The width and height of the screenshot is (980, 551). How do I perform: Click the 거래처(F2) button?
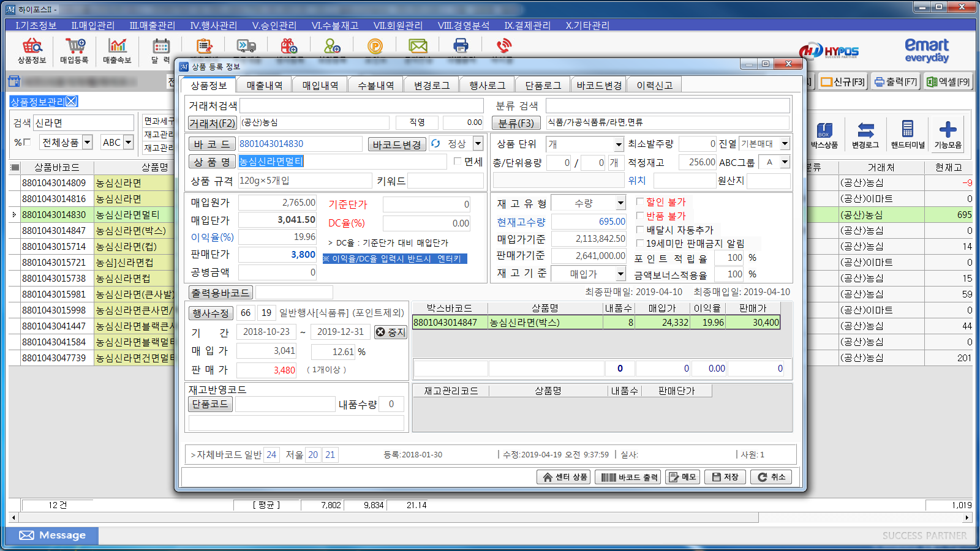[212, 123]
